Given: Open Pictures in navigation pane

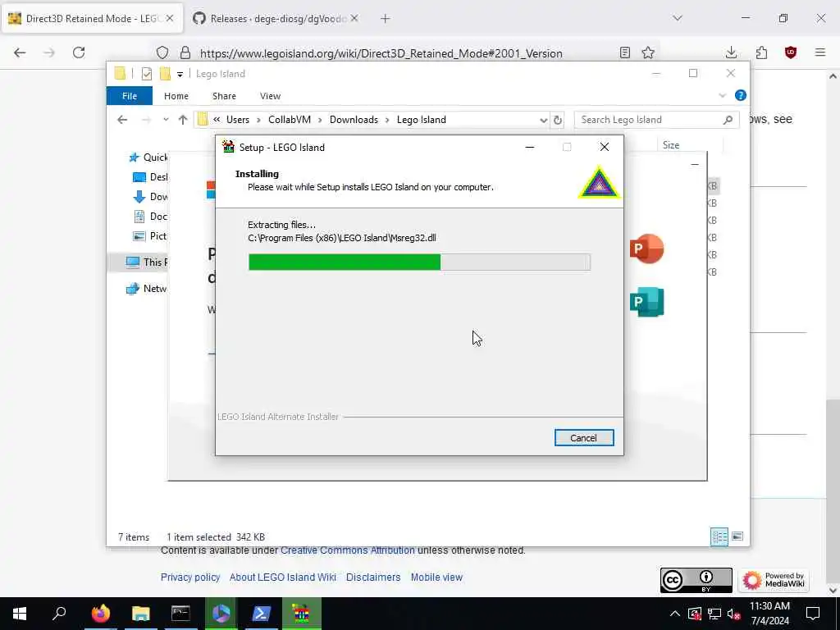Looking at the screenshot, I should point(151,236).
